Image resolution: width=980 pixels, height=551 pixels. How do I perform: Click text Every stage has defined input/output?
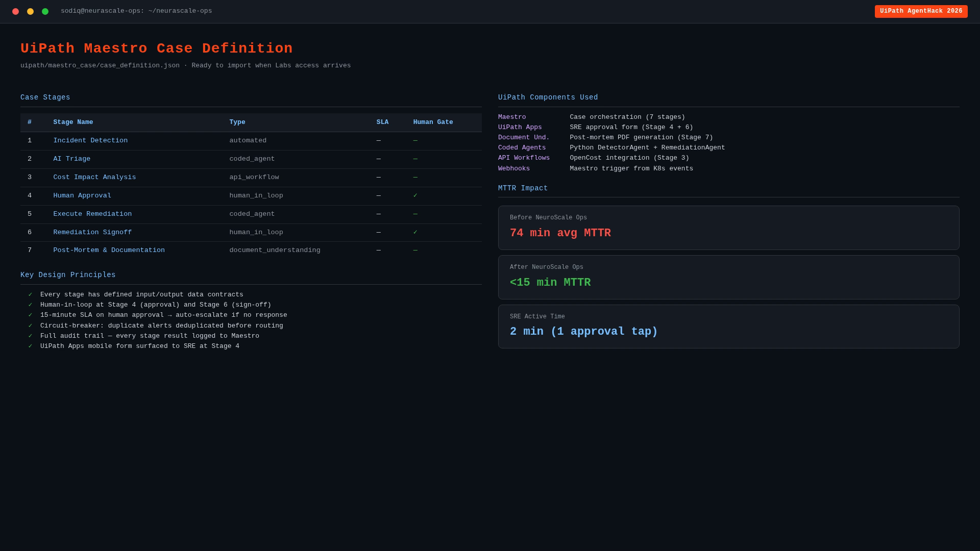[x=142, y=295]
